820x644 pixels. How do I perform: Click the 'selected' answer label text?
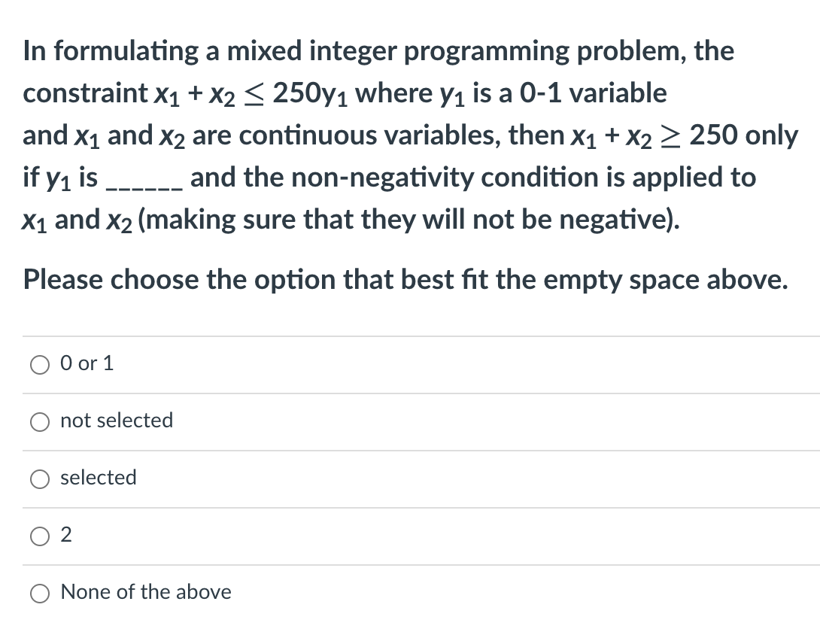[99, 477]
